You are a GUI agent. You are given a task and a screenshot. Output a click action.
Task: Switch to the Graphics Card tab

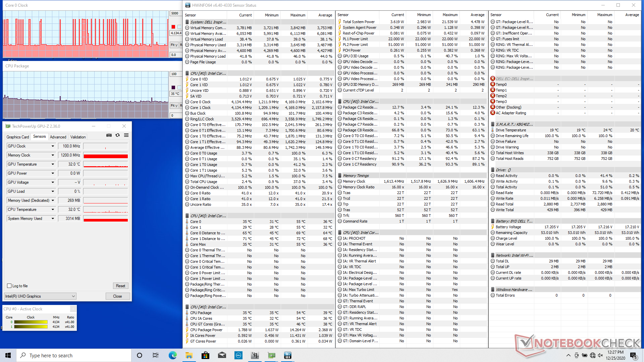[x=18, y=137]
